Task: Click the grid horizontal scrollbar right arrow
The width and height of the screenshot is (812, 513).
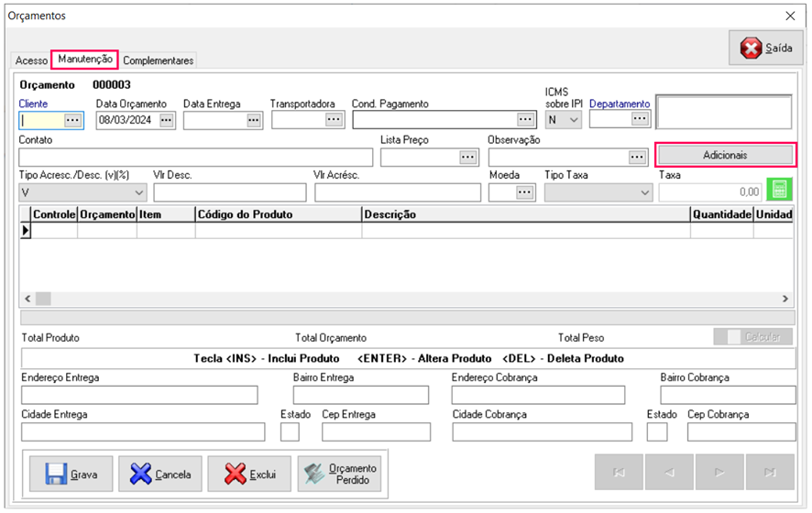Action: tap(785, 299)
